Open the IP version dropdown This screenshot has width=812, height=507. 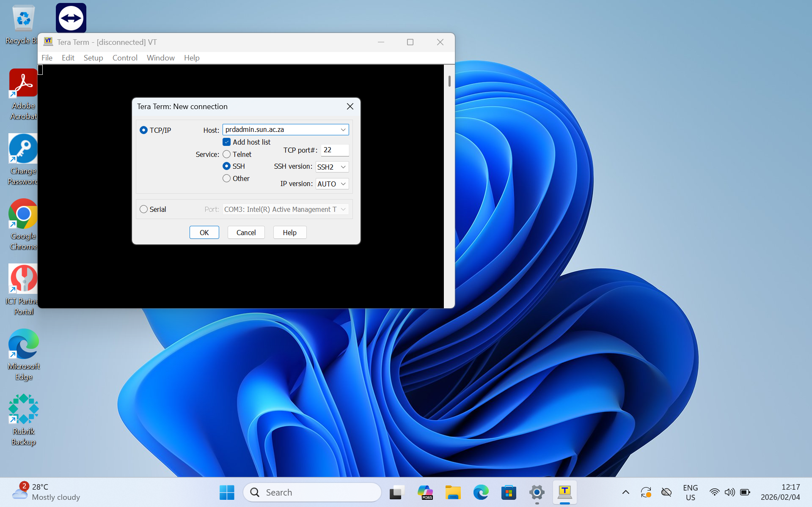332,184
